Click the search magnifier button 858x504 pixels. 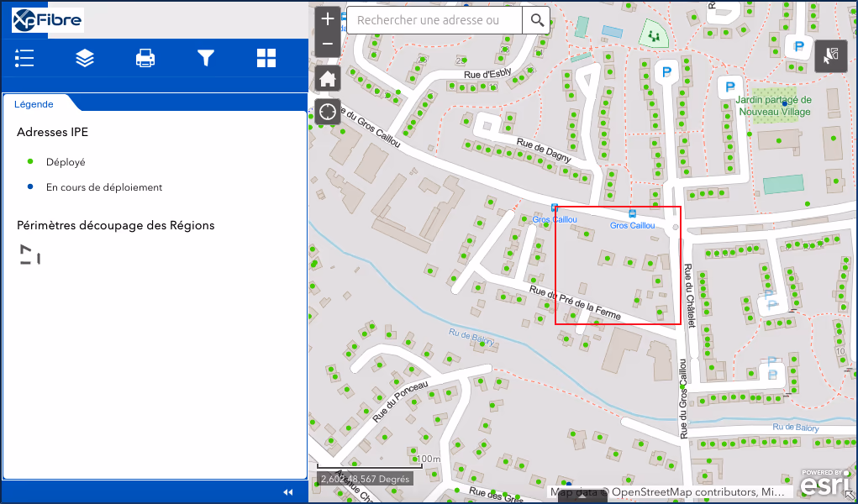point(536,20)
